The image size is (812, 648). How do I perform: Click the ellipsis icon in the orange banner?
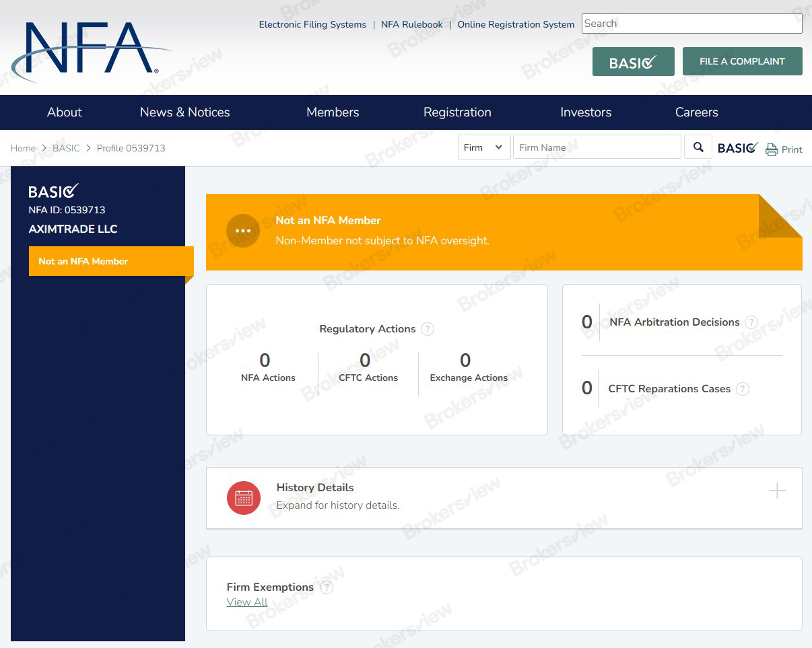pyautogui.click(x=243, y=230)
